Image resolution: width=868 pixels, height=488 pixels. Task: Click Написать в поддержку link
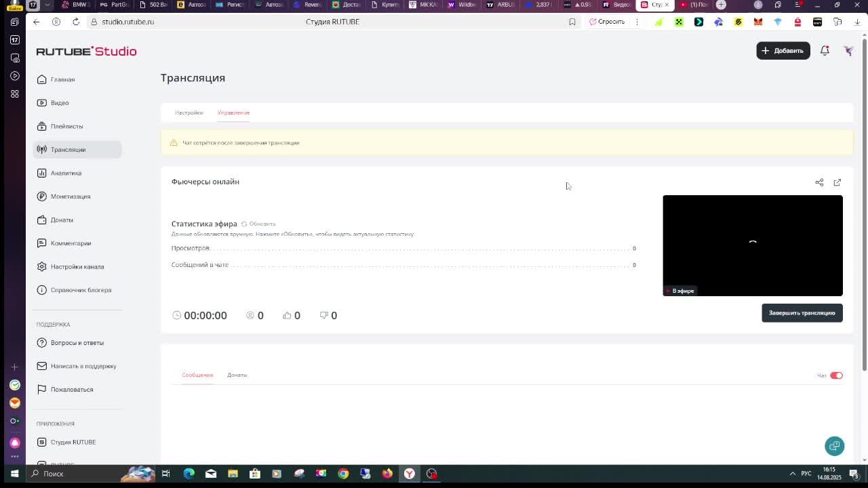[x=77, y=366]
